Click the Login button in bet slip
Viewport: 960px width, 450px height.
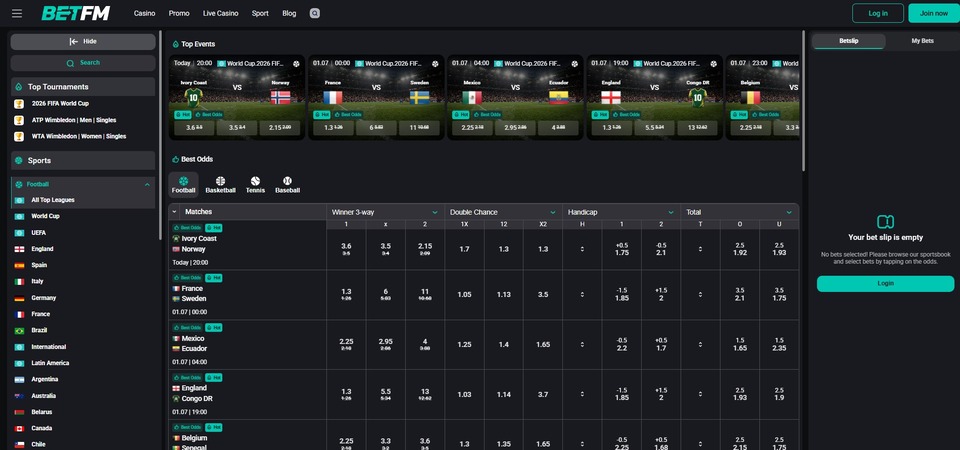pyautogui.click(x=885, y=283)
